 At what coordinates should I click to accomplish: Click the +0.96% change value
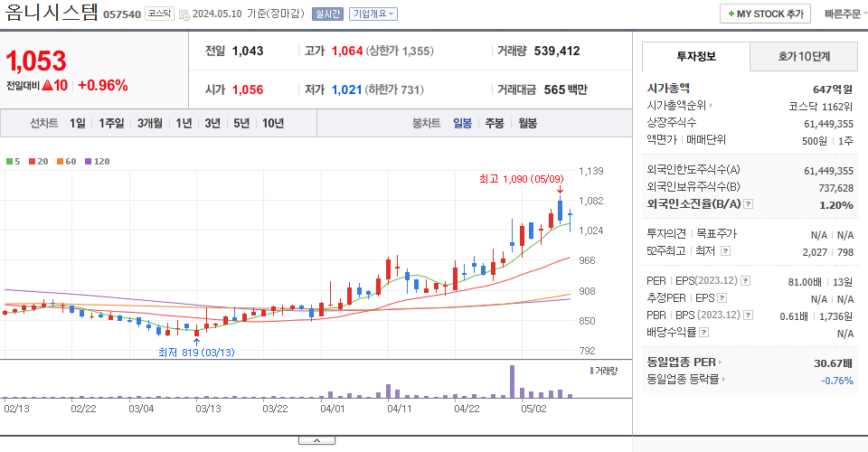103,86
